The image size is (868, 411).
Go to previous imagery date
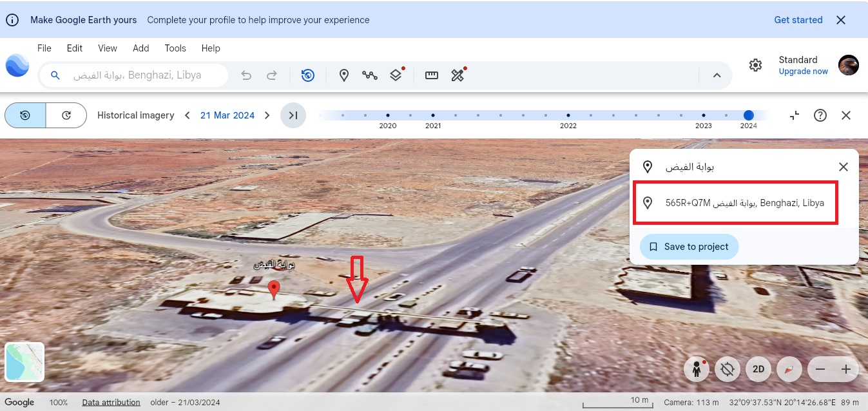coord(188,115)
